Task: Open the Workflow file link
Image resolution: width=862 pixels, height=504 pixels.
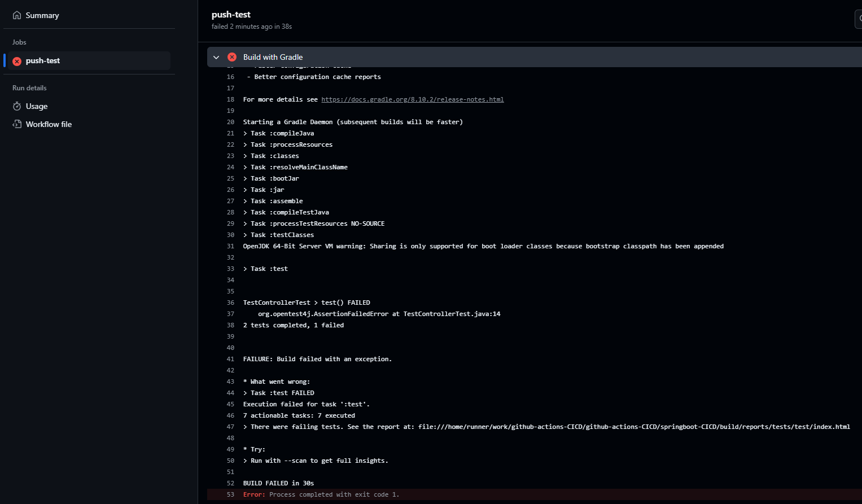Action: tap(49, 124)
